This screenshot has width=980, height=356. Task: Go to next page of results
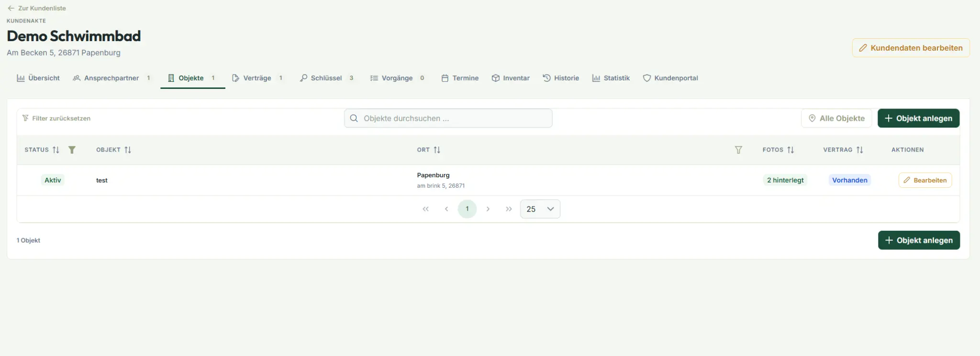pos(488,209)
